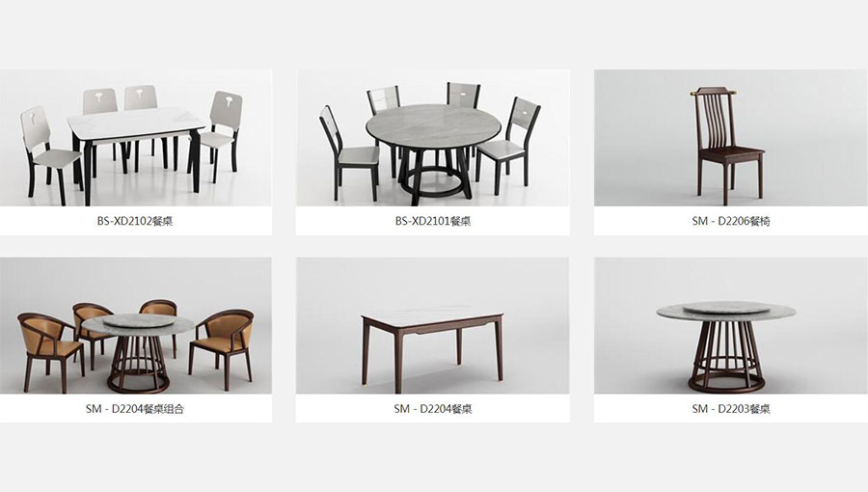Click the BS-XD2101餐桌 title link
The image size is (868, 492).
[433, 221]
